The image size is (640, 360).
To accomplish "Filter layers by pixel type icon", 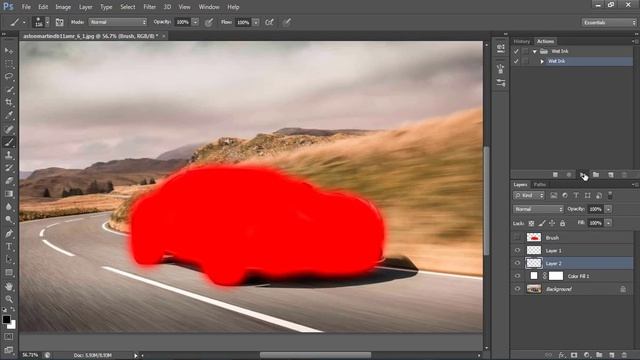I will (553, 196).
